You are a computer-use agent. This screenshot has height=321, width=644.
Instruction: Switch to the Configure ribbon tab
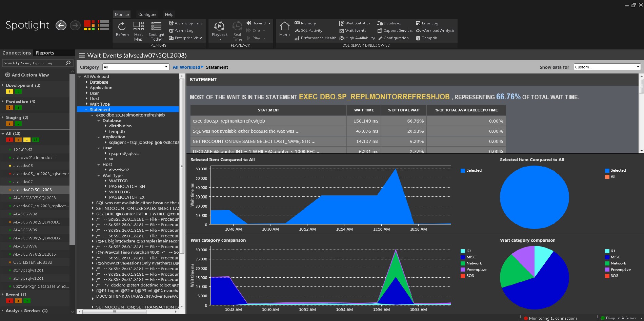147,15
